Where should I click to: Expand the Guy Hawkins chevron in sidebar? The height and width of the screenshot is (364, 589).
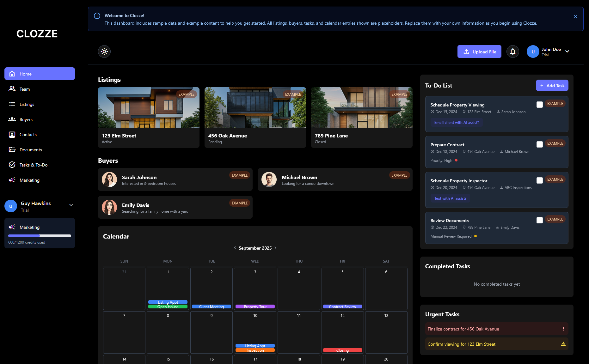pyautogui.click(x=71, y=205)
